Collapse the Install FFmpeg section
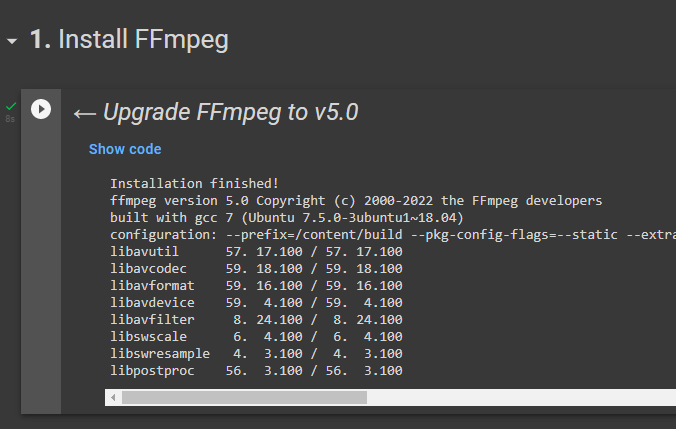 click(12, 41)
